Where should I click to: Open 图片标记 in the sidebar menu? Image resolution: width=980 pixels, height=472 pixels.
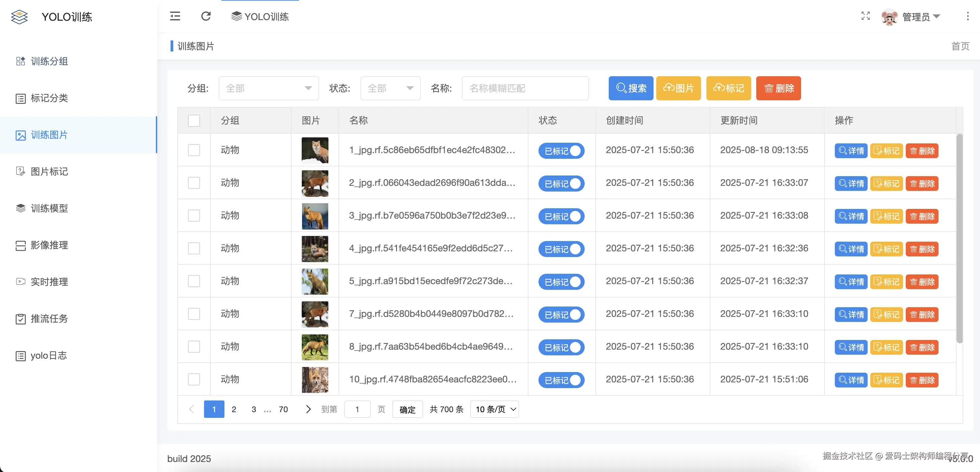[49, 171]
